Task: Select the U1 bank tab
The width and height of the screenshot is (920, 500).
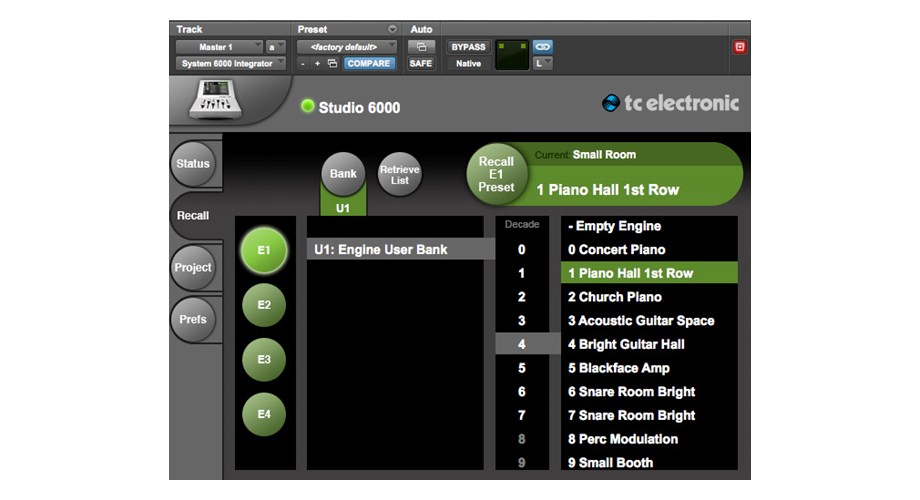Action: (x=343, y=208)
